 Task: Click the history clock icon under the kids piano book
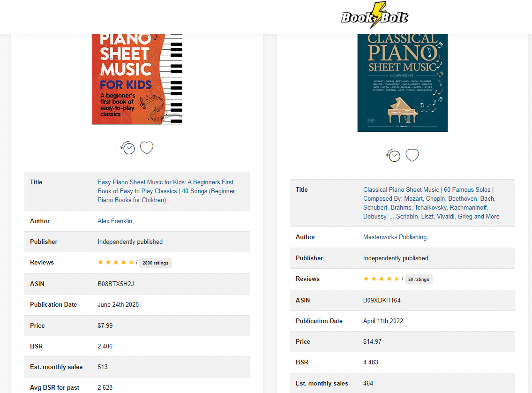128,148
